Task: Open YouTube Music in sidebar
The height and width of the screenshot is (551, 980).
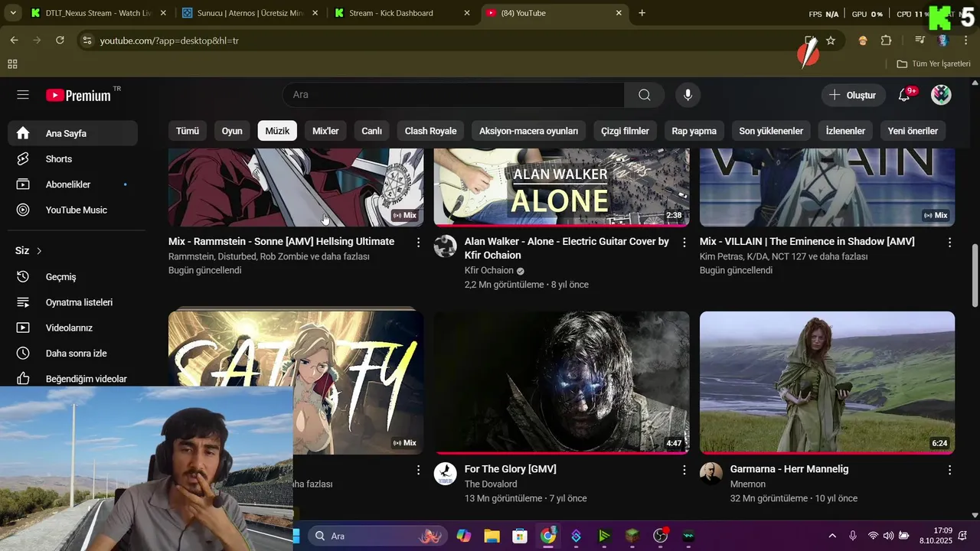Action: tap(73, 210)
